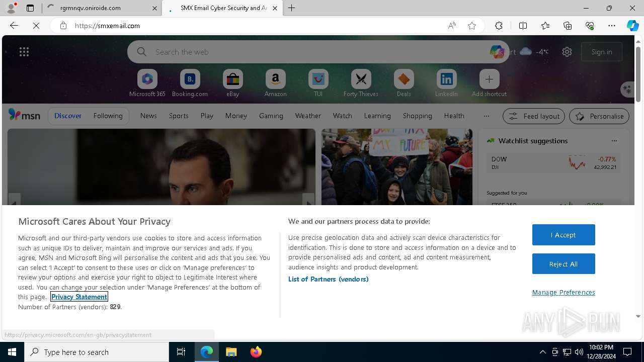Viewport: 644px width, 362px height.
Task: Open the Money category
Action: (x=236, y=116)
